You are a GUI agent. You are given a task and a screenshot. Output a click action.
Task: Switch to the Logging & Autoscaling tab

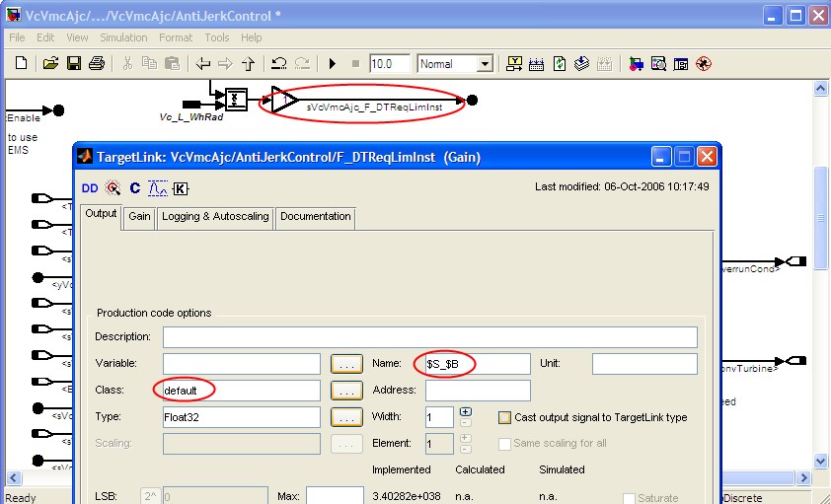[215, 216]
